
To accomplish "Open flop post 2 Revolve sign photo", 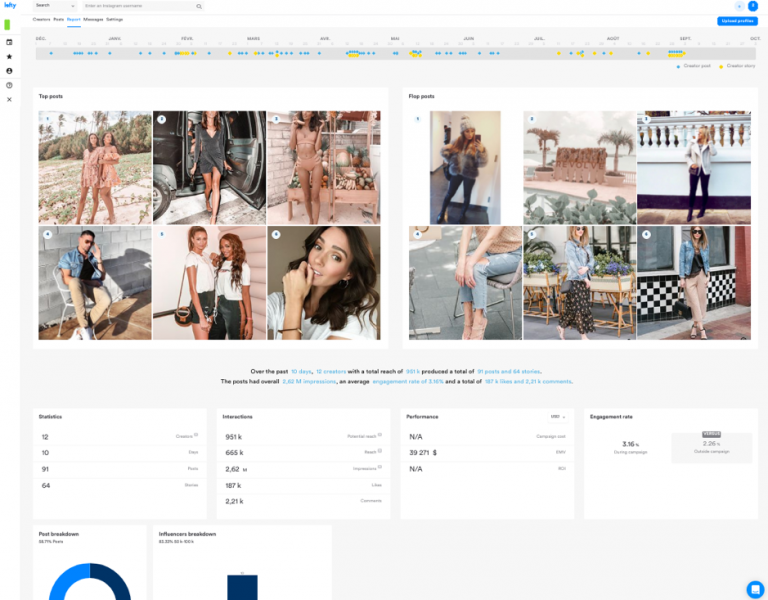I will 579,168.
